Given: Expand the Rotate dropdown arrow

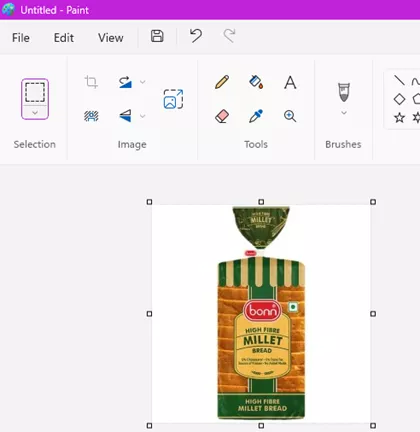Looking at the screenshot, I should [x=142, y=82].
